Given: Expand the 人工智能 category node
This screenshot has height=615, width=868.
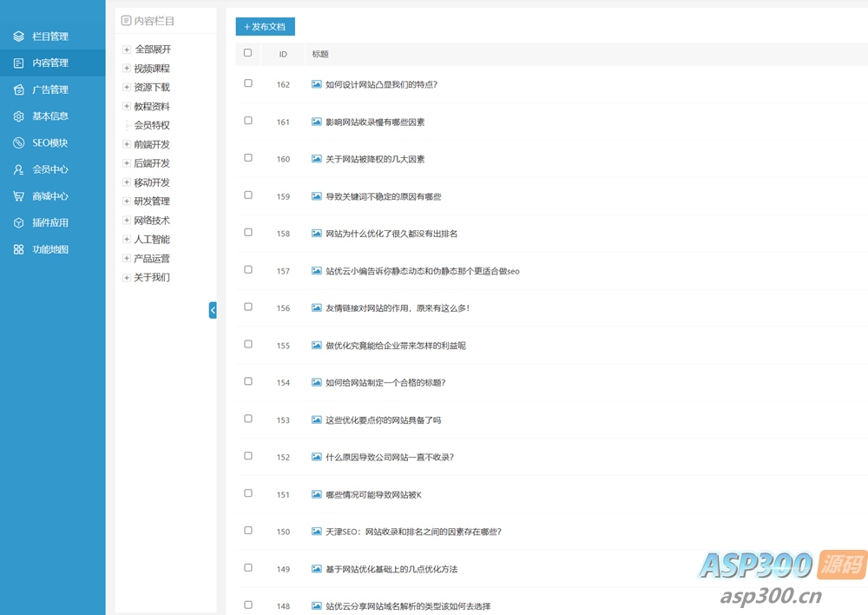Looking at the screenshot, I should 126,239.
